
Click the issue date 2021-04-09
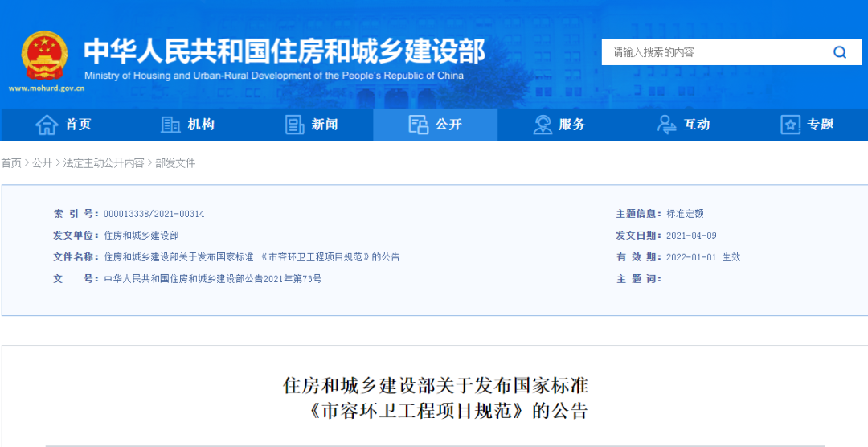point(691,236)
